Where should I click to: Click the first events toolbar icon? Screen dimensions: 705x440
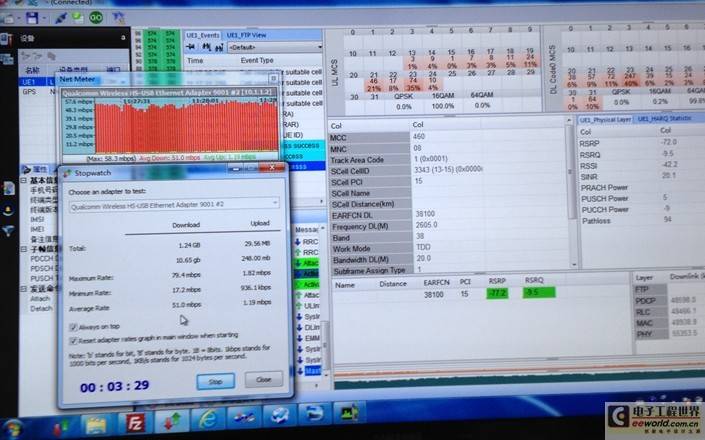click(x=191, y=47)
